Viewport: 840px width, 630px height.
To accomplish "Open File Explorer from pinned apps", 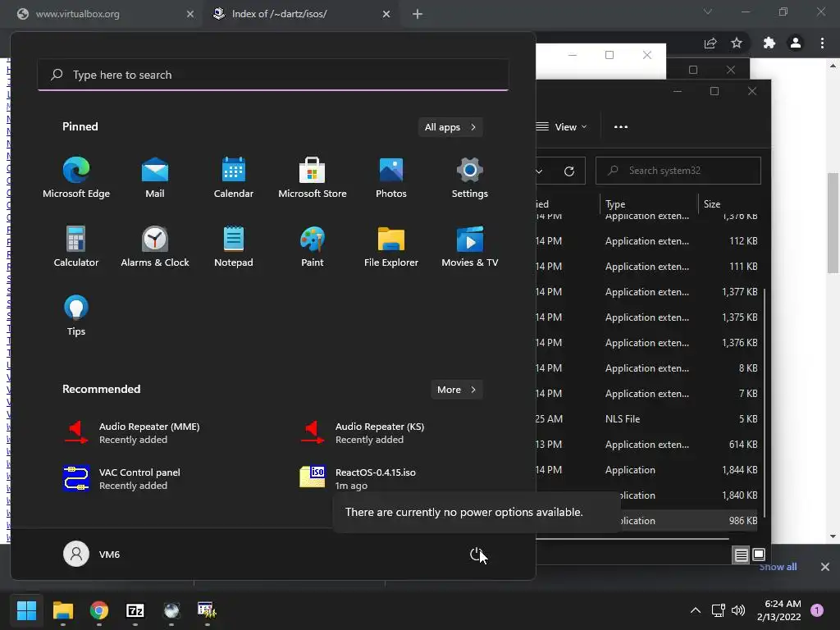I will coord(391,246).
